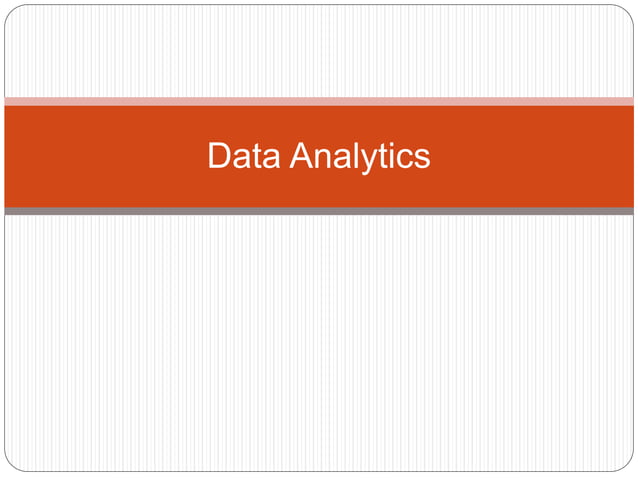The image size is (638, 478).
Task: Click the slide's bottom border edge
Action: point(319,471)
